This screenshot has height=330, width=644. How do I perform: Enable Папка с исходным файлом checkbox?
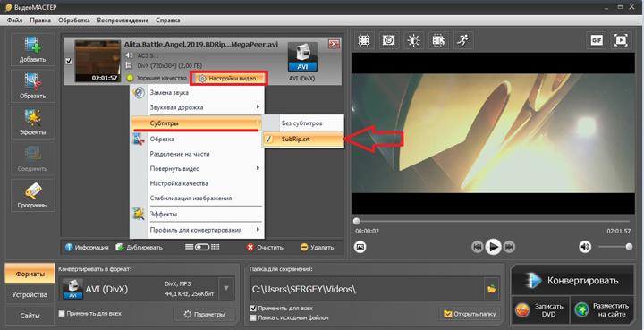coord(253,317)
